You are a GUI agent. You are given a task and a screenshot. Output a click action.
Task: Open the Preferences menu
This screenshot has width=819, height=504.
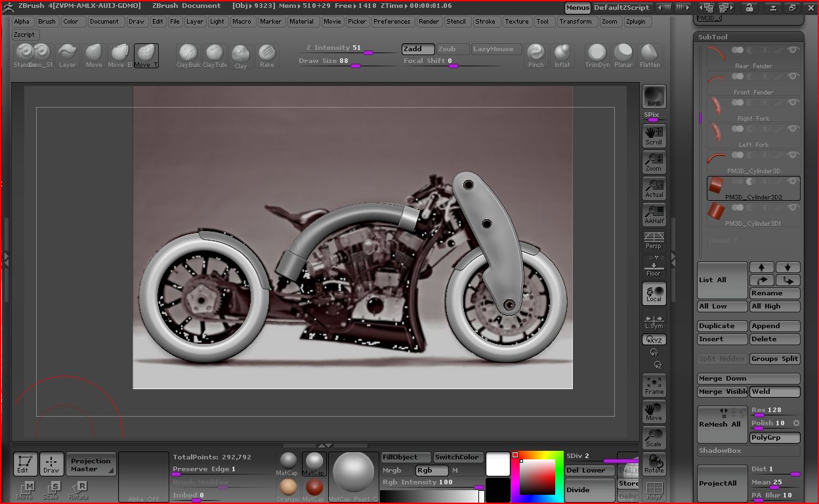(392, 22)
